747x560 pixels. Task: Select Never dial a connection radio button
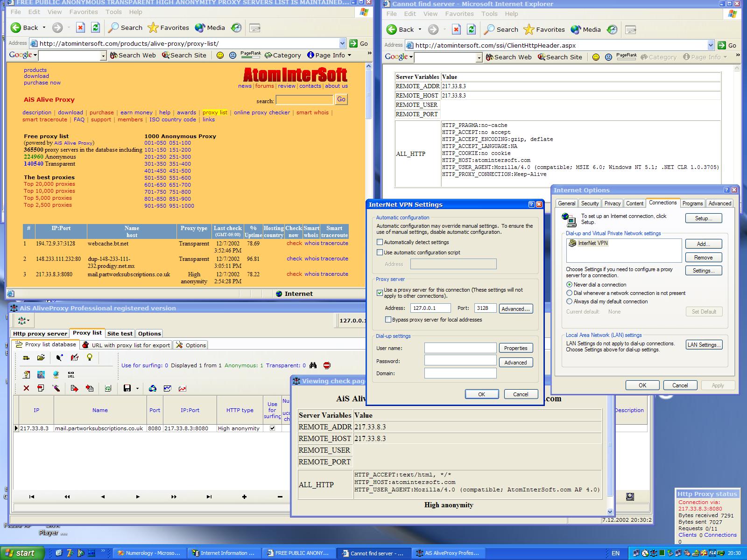pyautogui.click(x=569, y=285)
